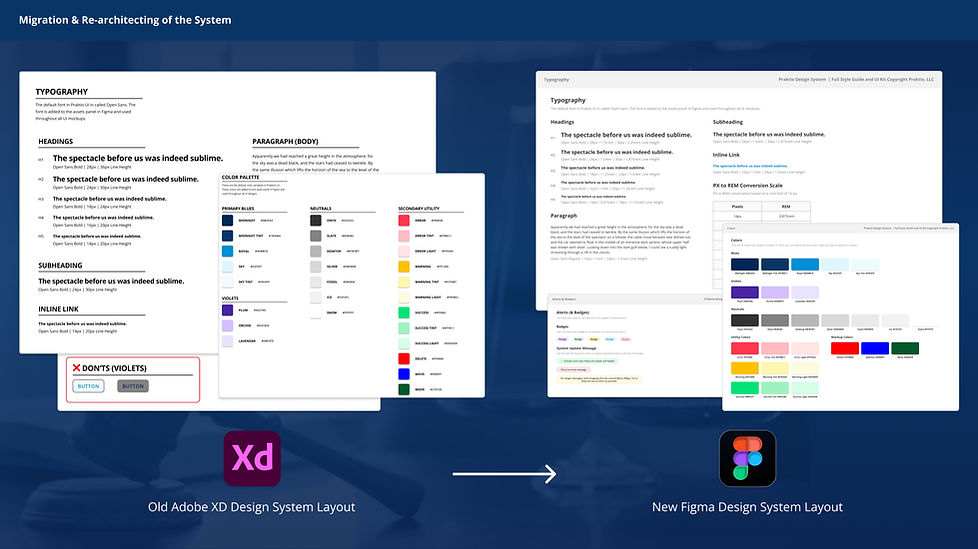Click the 'DON'TS (VIOLETS)' heading
This screenshot has width=978, height=549.
click(114, 368)
